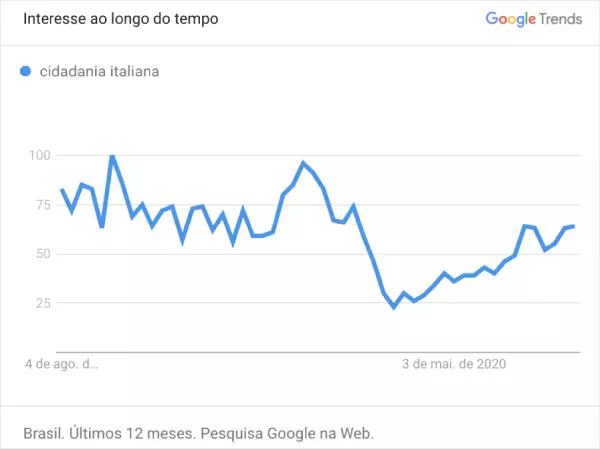Click the 3 de mai. de 2020 label
Image resolution: width=600 pixels, height=449 pixels.
coord(454,364)
